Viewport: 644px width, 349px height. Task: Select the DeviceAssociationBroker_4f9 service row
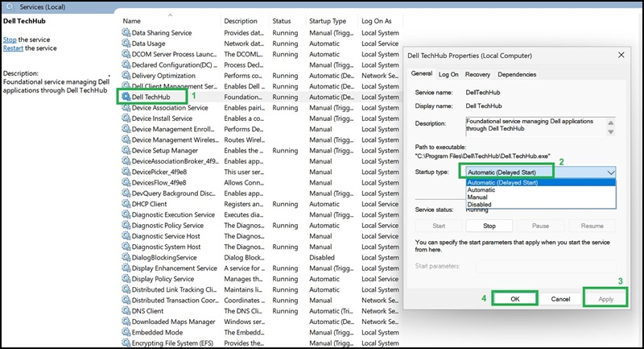[x=261, y=161]
